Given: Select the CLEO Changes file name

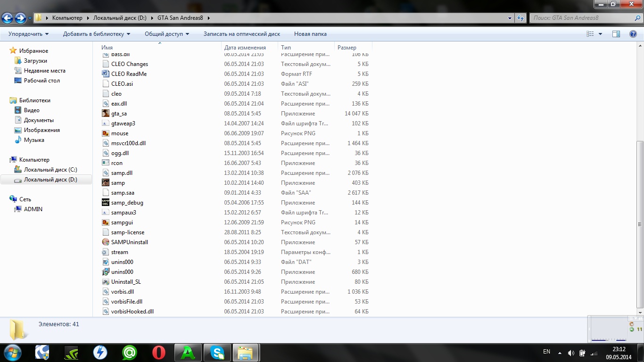Looking at the screenshot, I should (x=130, y=64).
